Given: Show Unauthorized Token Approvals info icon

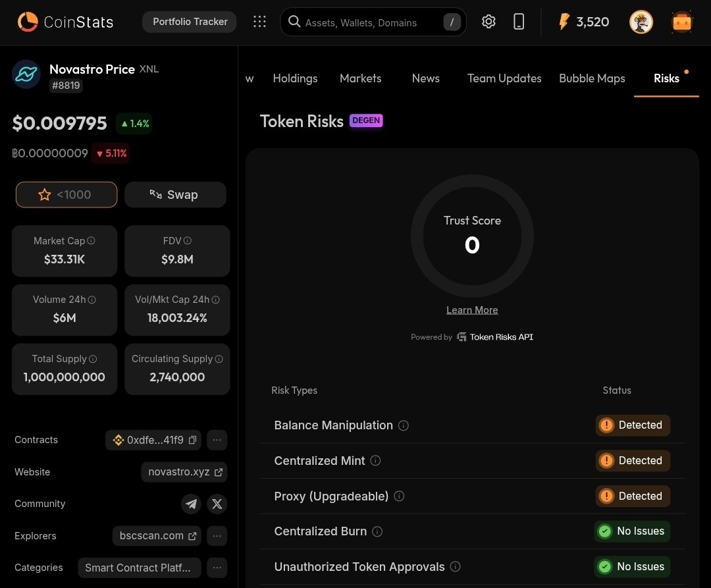Looking at the screenshot, I should [456, 567].
